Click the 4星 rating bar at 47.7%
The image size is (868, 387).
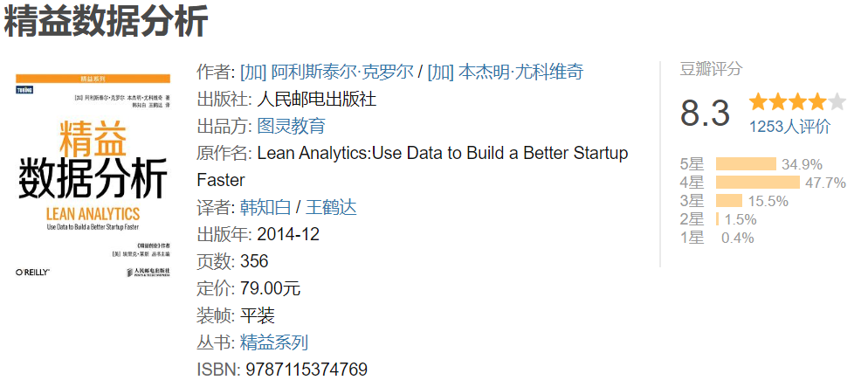pyautogui.click(x=757, y=182)
